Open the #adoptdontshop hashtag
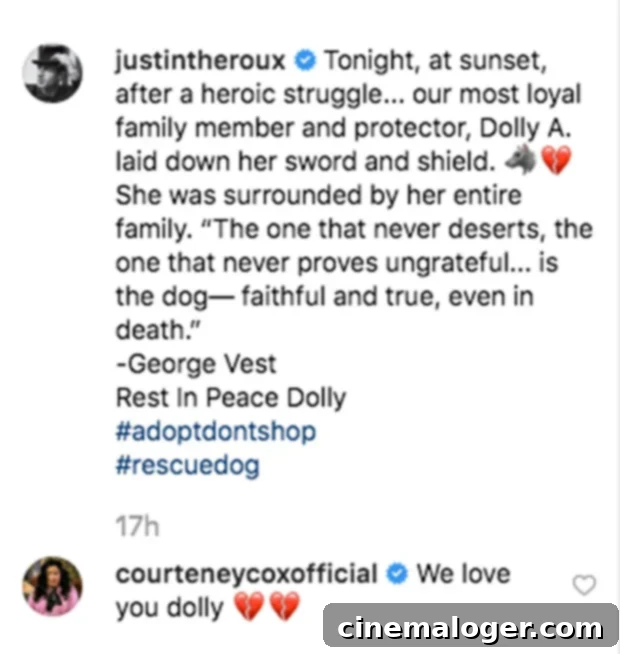The width and height of the screenshot is (620, 654). click(x=216, y=431)
